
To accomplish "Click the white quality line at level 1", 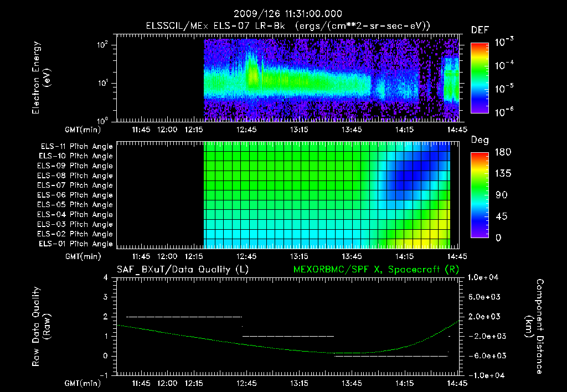I will click(x=288, y=336).
